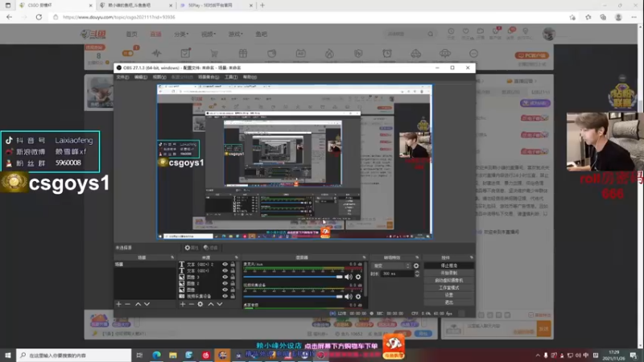
Task: Undock the audio mixer panel via its header icon
Action: 364,257
